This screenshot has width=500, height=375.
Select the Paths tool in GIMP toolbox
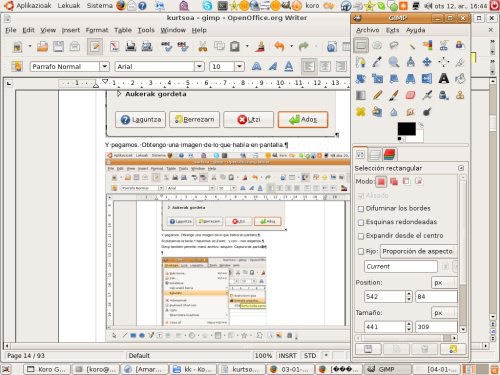[361, 62]
